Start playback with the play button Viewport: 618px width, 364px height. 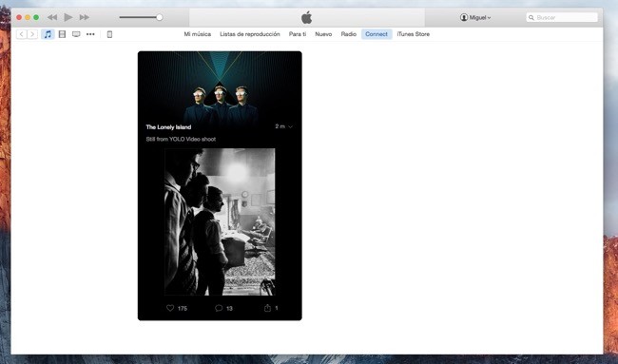tap(68, 17)
